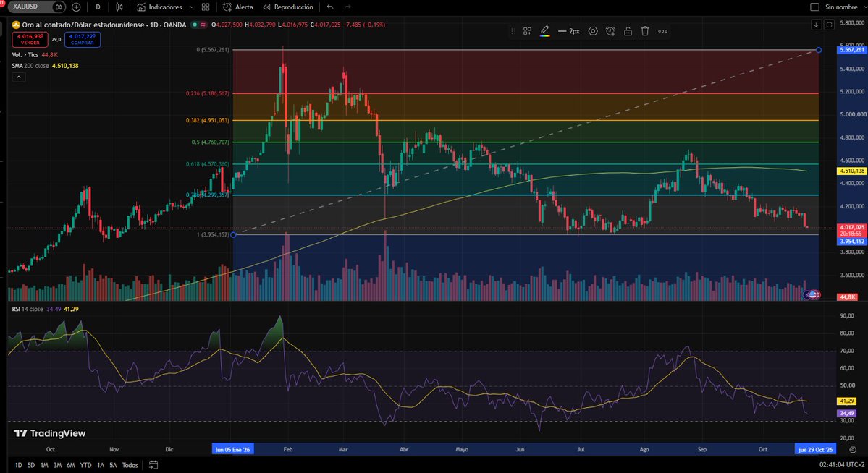Create an alert with Alerta button
868x473 pixels.
click(x=238, y=7)
